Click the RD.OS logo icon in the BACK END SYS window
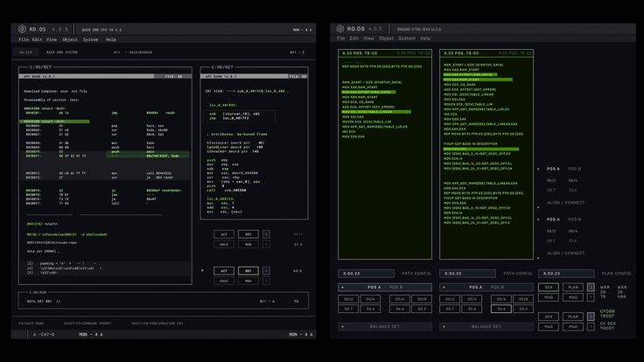 coord(23,29)
